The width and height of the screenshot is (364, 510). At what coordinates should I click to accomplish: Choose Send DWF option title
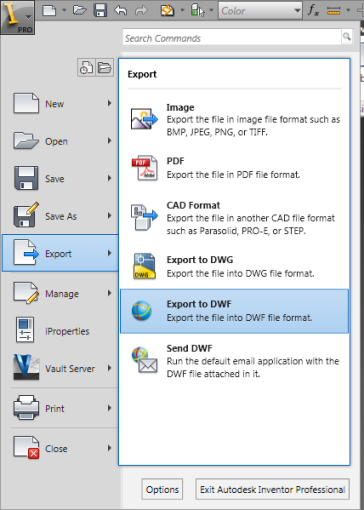pos(189,348)
